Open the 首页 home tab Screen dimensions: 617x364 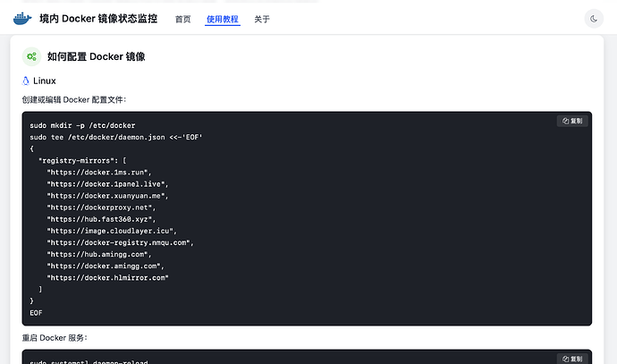[183, 19]
